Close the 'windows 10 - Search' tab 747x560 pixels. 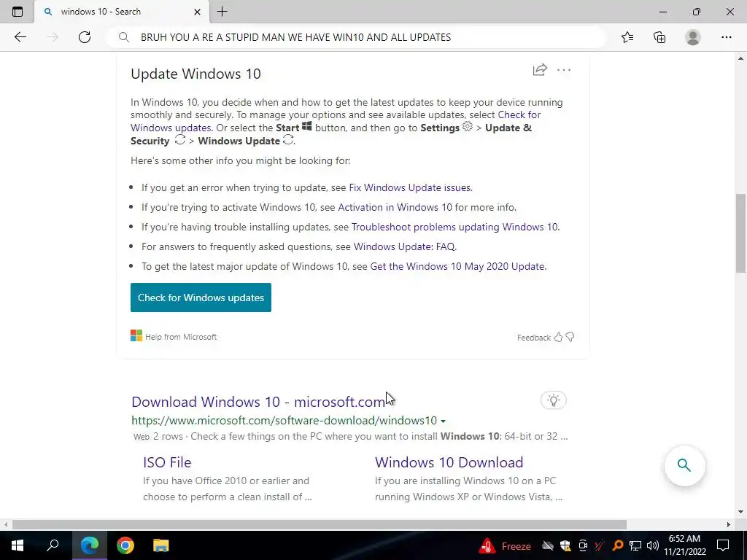point(197,12)
